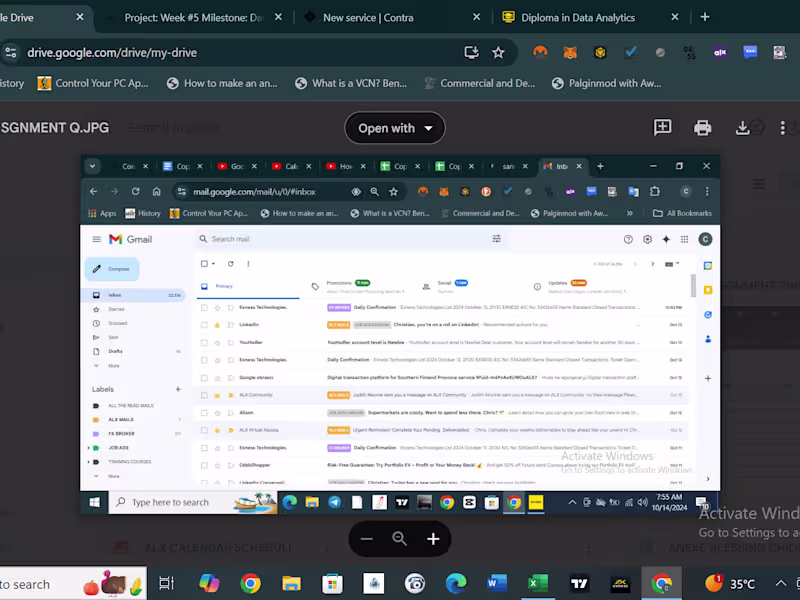Open advanced search filters in Gmail
800x600 pixels.
coord(496,239)
